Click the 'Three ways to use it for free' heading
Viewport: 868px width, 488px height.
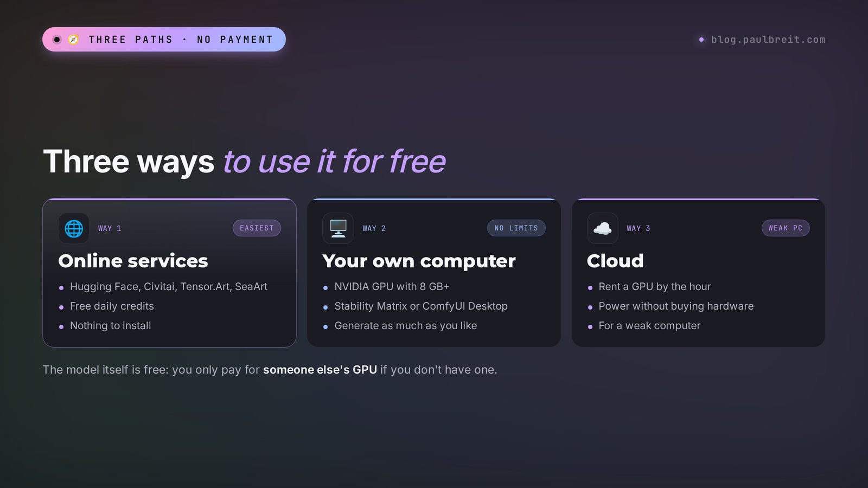(x=244, y=162)
